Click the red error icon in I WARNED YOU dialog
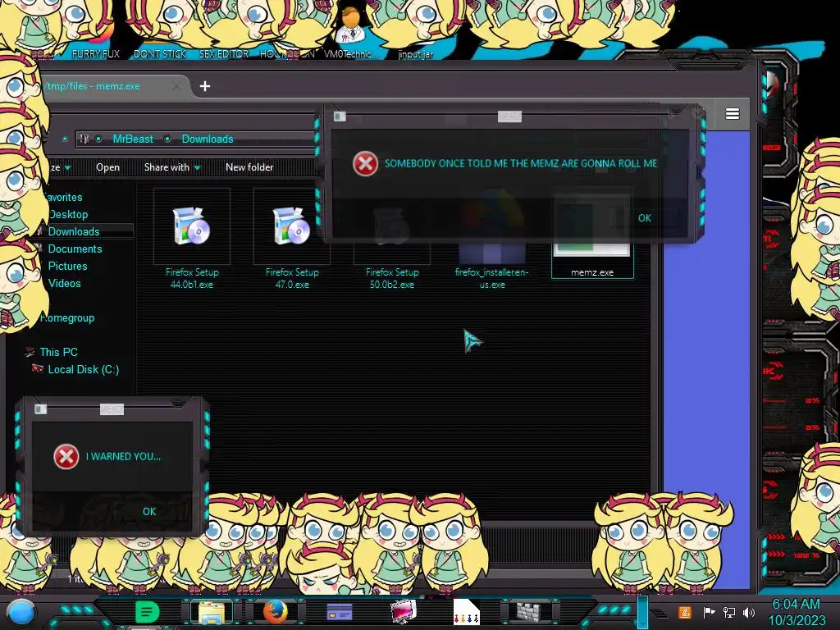The image size is (840, 630). (66, 456)
